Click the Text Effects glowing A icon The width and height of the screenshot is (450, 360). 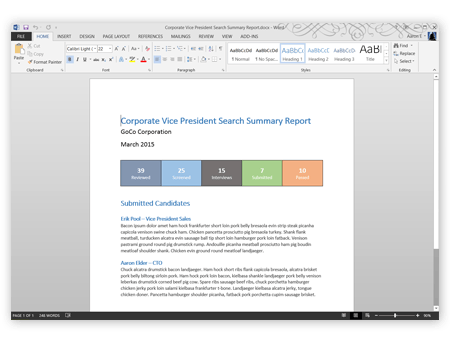(121, 59)
